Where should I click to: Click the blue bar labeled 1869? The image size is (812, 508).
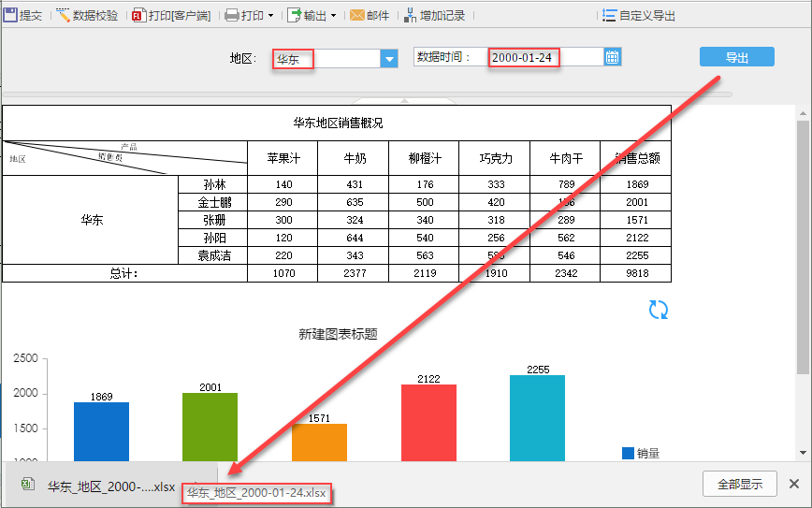click(x=101, y=431)
